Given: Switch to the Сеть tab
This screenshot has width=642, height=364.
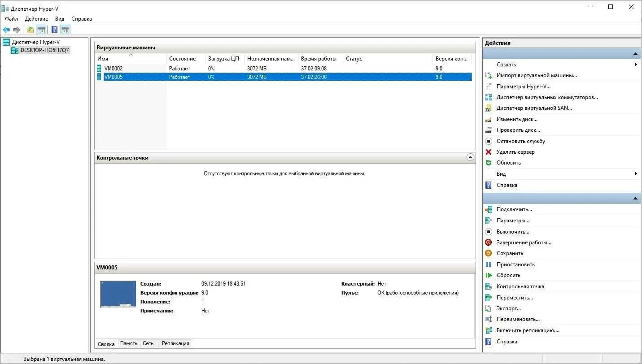Looking at the screenshot, I should click(148, 343).
